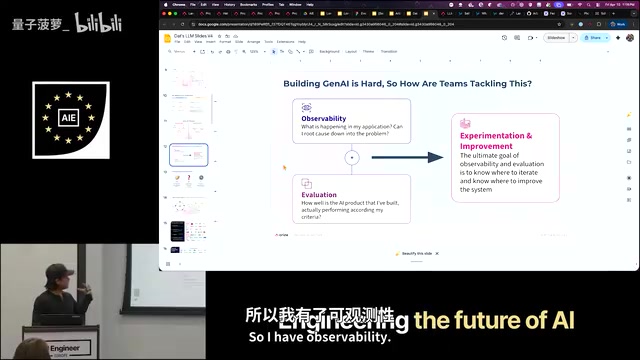The width and height of the screenshot is (640, 360).
Task: Expand the Chrome tab search dropdown
Action: tap(634, 13)
